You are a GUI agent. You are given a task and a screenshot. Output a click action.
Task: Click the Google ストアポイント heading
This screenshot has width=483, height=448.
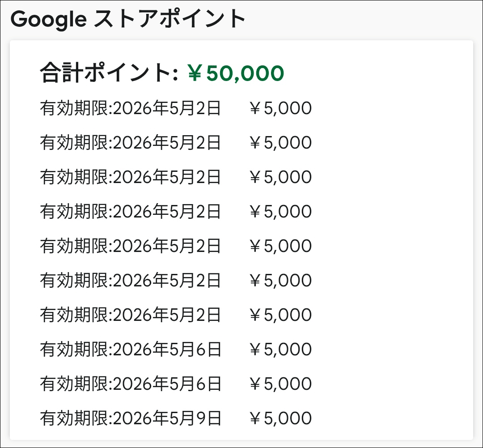click(128, 19)
